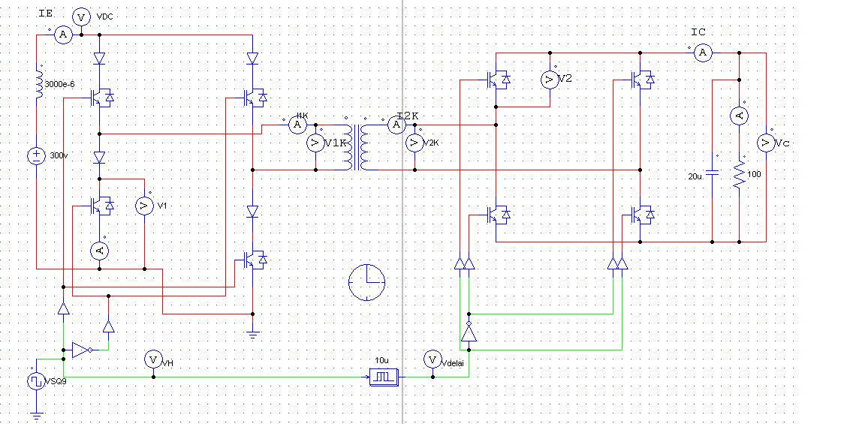Select the I2K ammeter

point(396,125)
